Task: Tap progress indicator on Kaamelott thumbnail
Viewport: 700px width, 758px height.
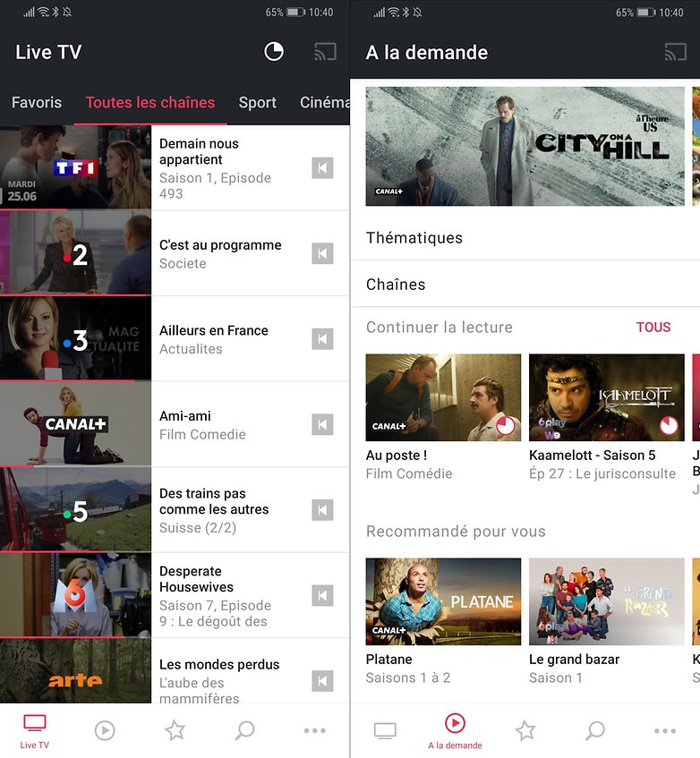Action: (669, 426)
